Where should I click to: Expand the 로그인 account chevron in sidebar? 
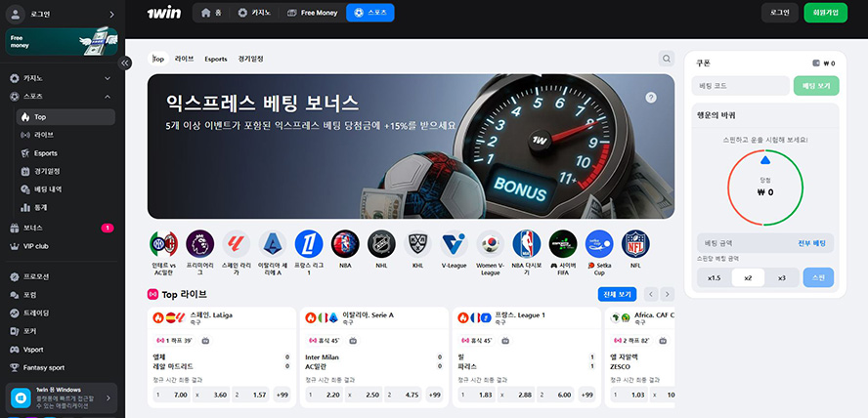[x=111, y=15]
